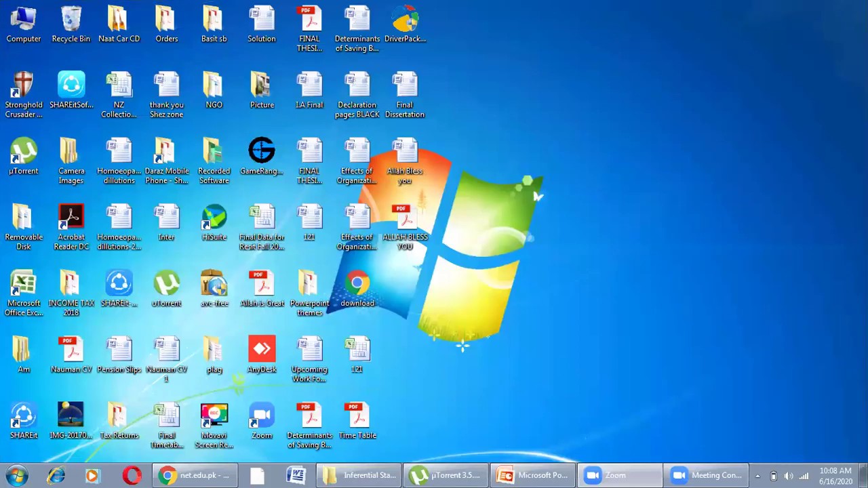The height and width of the screenshot is (488, 868).
Task: Select the Movavi Screen Recorder shortcut
Action: 214,426
